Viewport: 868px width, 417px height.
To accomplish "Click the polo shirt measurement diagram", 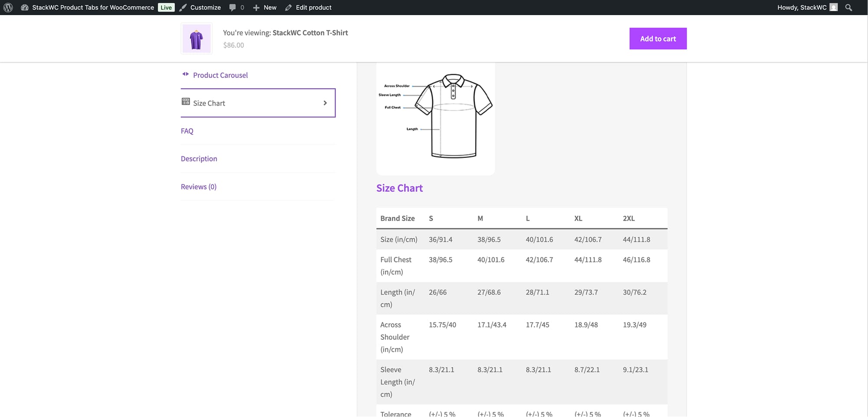I will (x=435, y=117).
